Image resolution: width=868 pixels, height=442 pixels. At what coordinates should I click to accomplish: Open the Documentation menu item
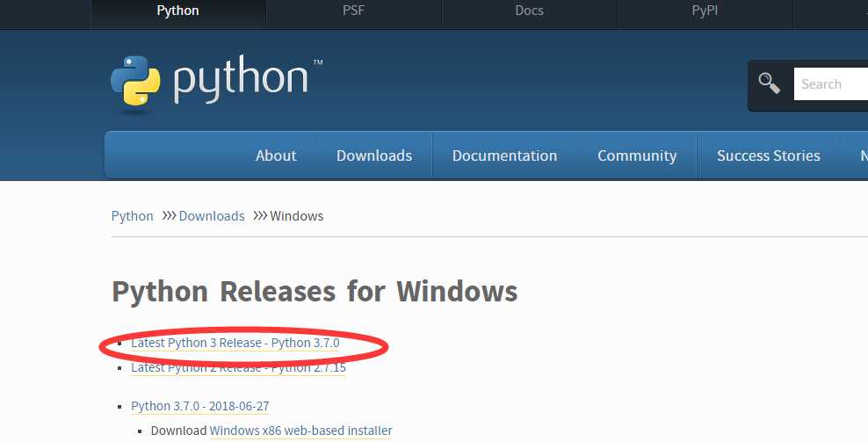point(504,156)
